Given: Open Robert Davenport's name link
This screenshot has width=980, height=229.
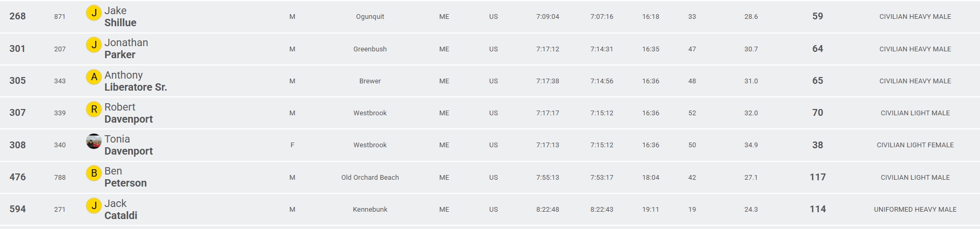Looking at the screenshot, I should [128, 113].
